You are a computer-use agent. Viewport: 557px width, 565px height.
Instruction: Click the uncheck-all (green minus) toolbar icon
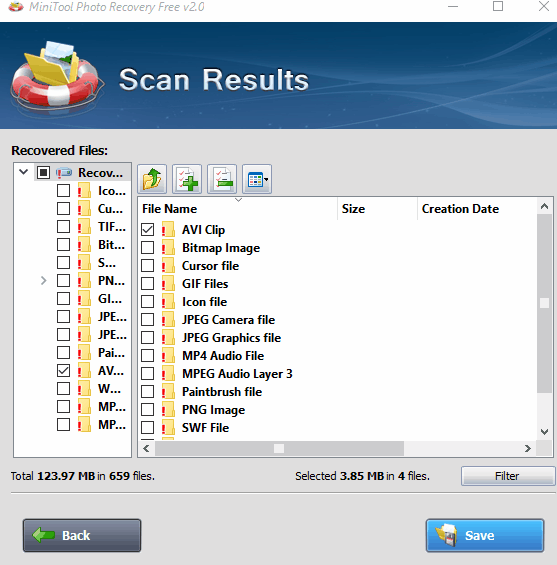click(222, 179)
